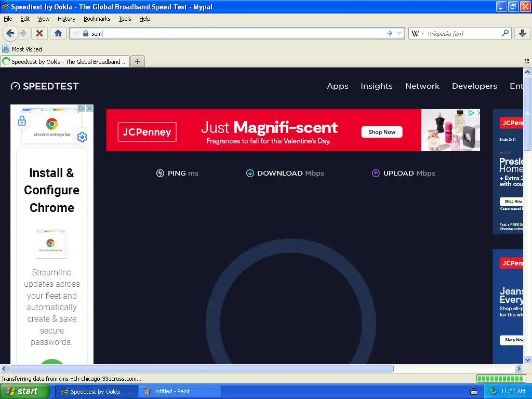
Task: Click the AdChoices icon on the banner ad
Action: (x=471, y=113)
